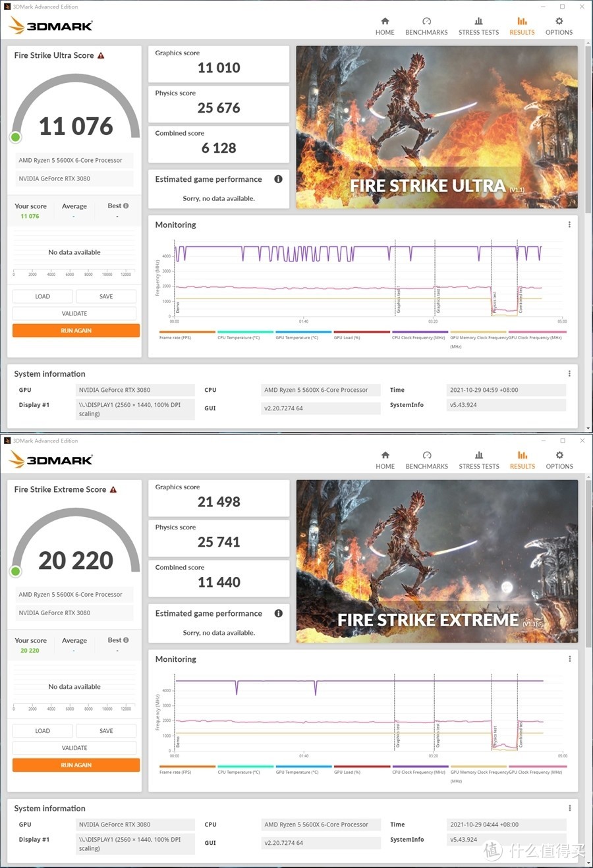Viewport: 593px width, 868px height.
Task: Open BENCHMARKS tab in Fire Strike Ultra window
Action: tap(426, 26)
